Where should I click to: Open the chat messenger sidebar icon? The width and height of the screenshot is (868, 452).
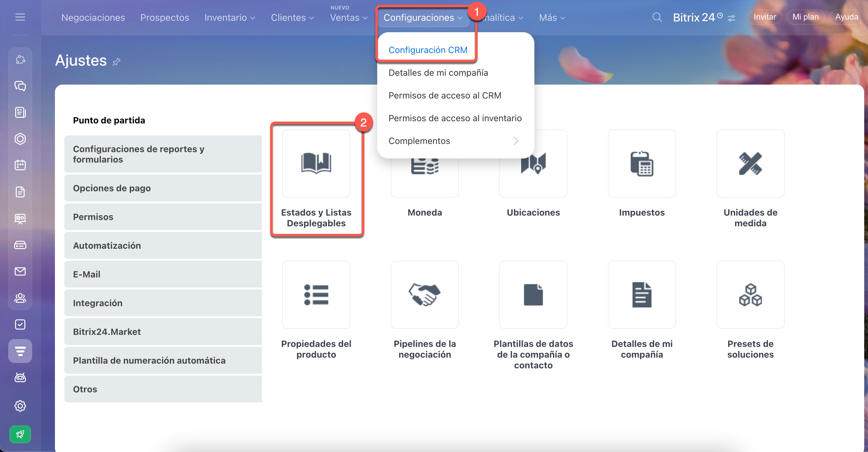click(x=20, y=86)
